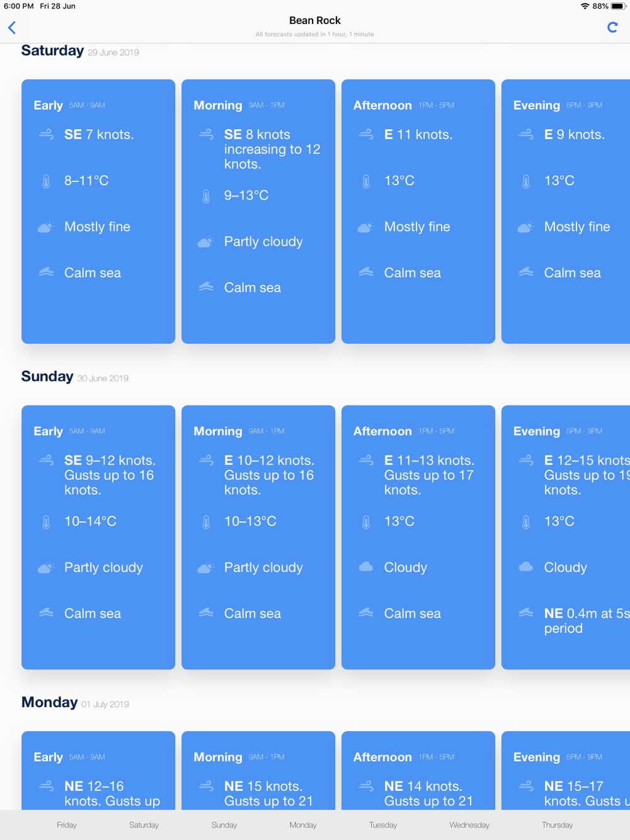Tap the Wi-Fi icon in status bar
Image resolution: width=630 pixels, height=840 pixels.
[585, 6]
